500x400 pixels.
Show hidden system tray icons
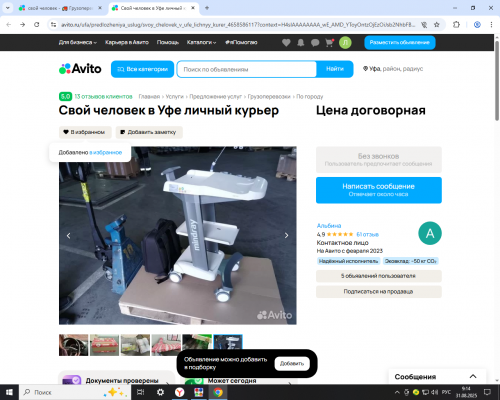coord(397,392)
